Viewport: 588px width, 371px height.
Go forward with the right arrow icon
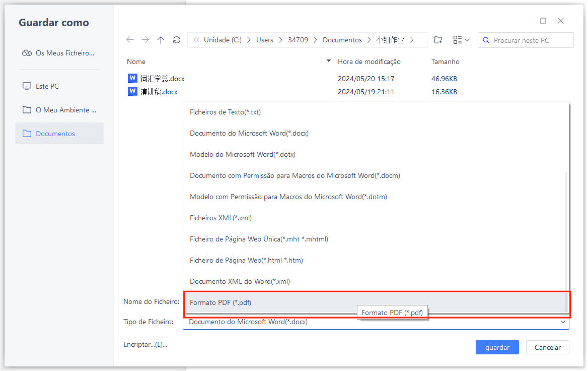coord(145,40)
